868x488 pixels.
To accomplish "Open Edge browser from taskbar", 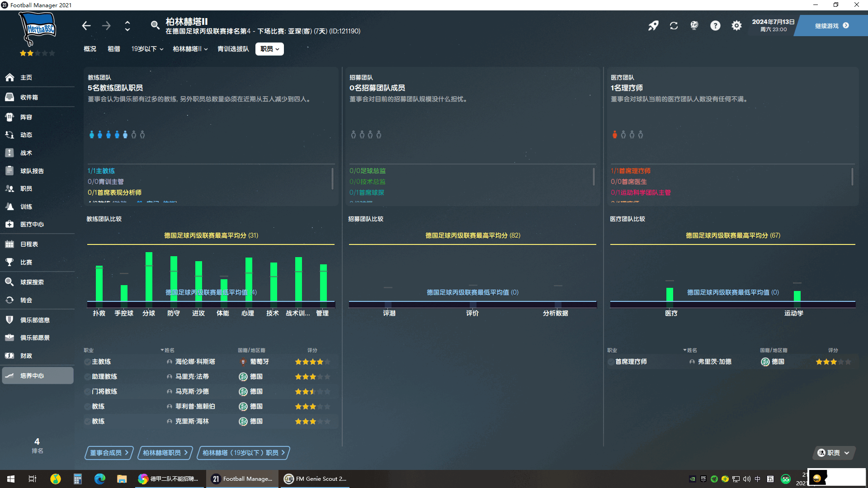I will pos(99,479).
